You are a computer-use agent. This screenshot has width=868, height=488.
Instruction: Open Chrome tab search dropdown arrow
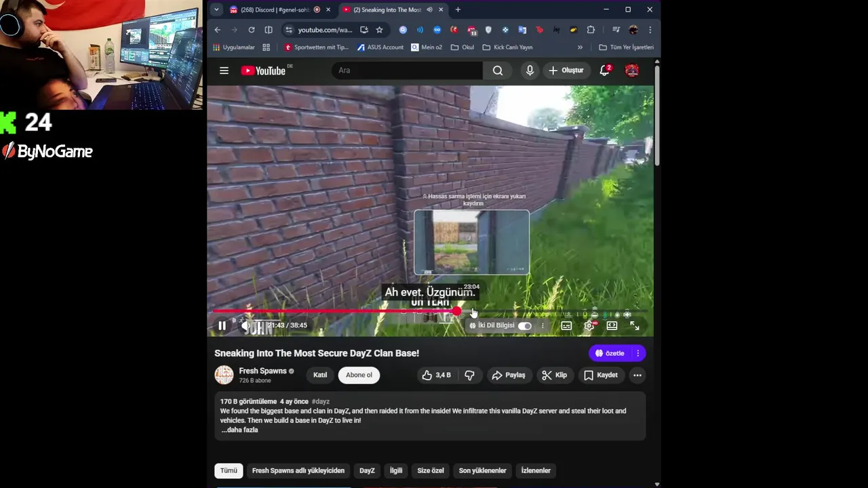click(216, 9)
